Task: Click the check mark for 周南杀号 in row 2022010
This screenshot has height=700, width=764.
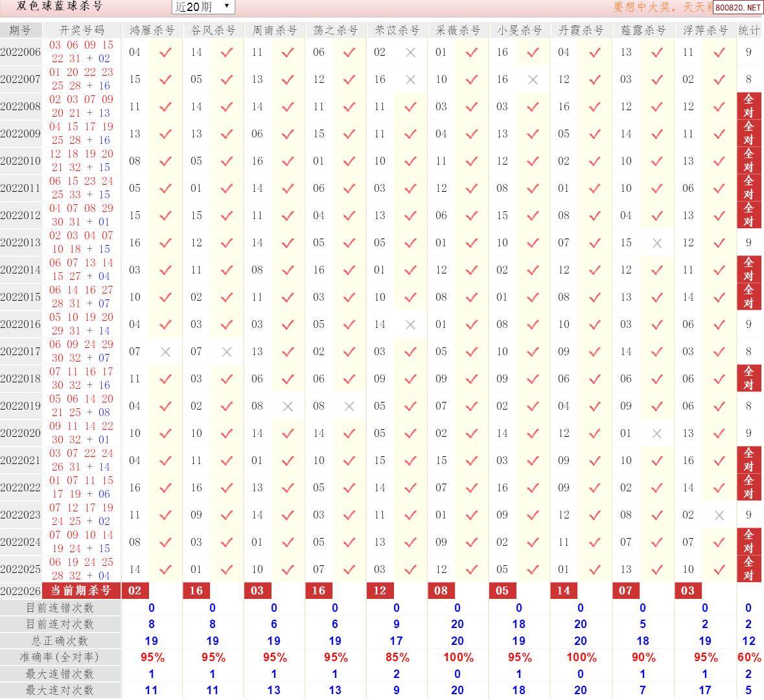Action: tap(288, 161)
